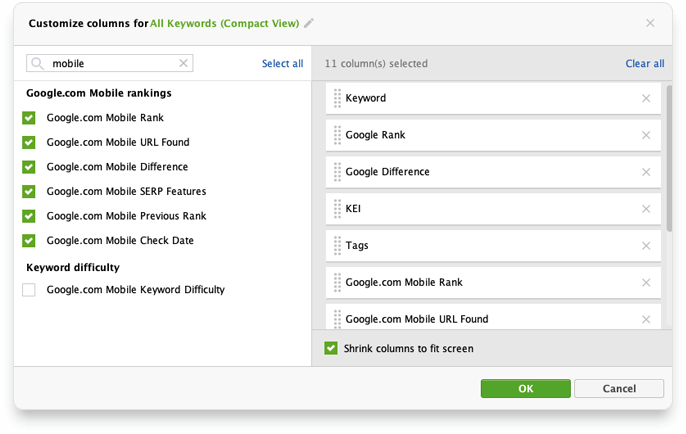Viewport: 686px width, 434px height.
Task: Click the pencil icon to rename the view
Action: click(309, 23)
